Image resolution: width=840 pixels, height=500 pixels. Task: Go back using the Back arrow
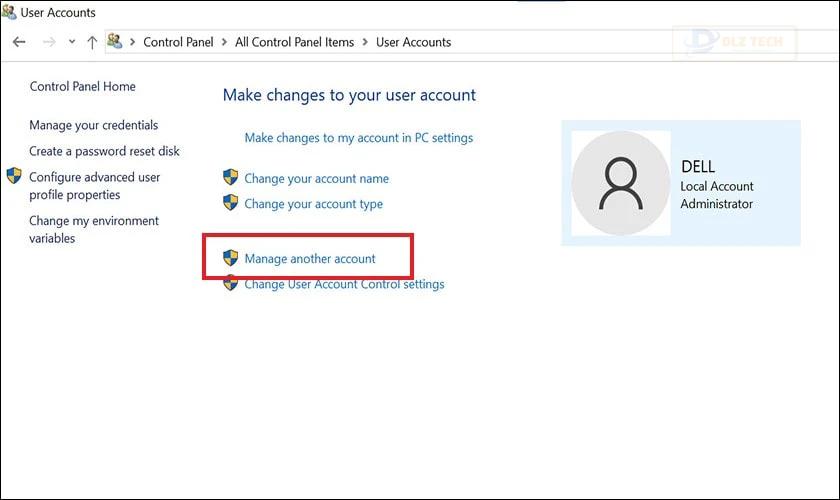(x=19, y=42)
